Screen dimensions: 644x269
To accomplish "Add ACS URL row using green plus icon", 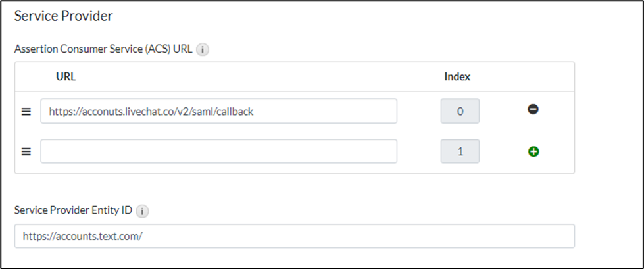I will pyautogui.click(x=533, y=151).
